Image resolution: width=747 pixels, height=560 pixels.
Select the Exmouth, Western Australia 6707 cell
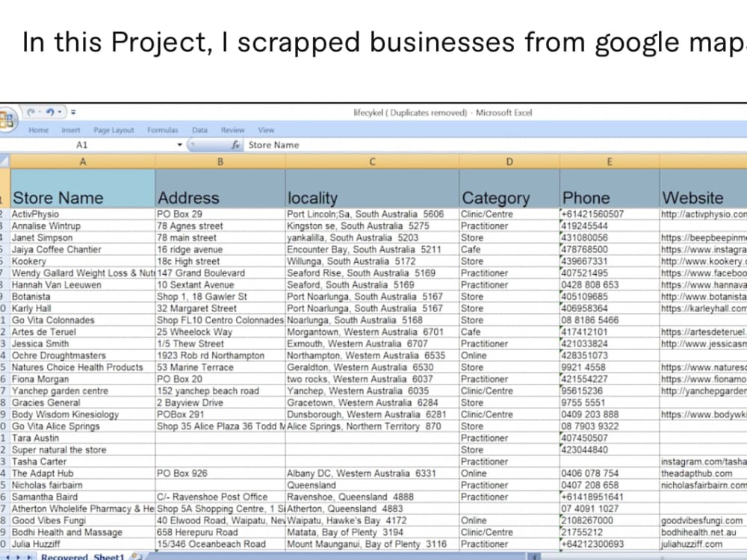tap(373, 343)
